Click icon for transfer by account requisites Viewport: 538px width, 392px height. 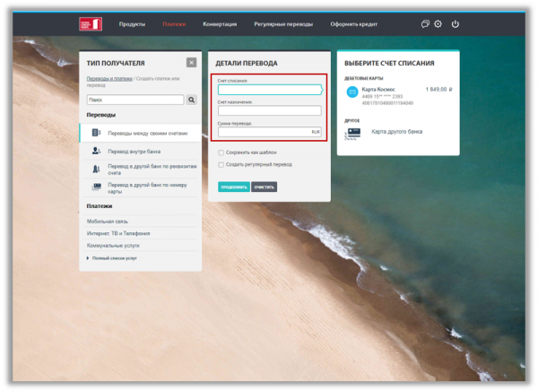click(97, 169)
